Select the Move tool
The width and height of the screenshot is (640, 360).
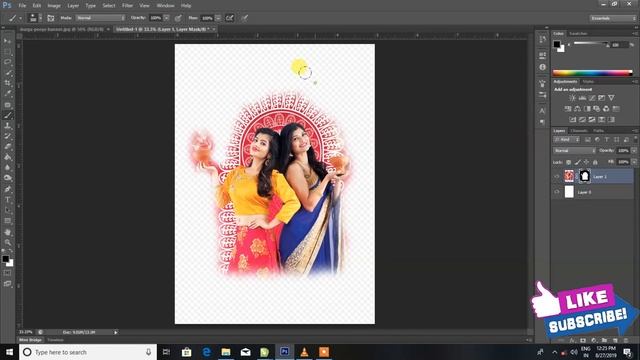[7, 41]
